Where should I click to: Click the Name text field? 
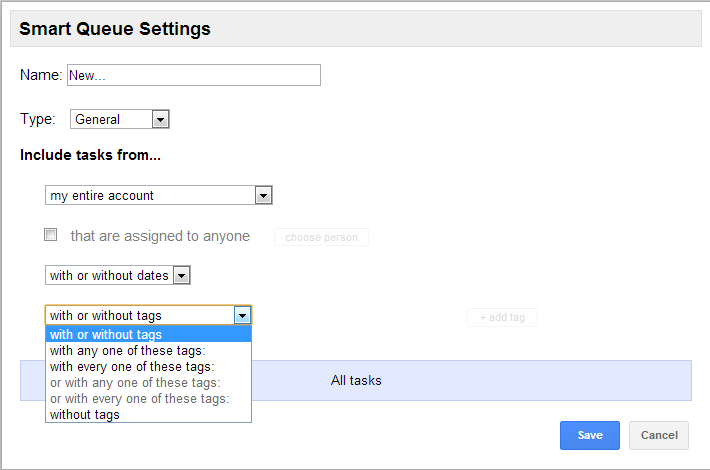(x=193, y=76)
